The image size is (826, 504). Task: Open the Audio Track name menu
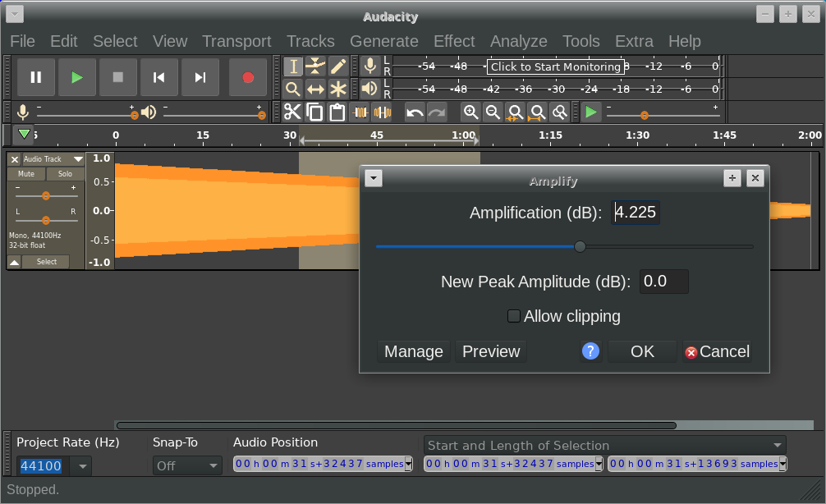pyautogui.click(x=52, y=158)
